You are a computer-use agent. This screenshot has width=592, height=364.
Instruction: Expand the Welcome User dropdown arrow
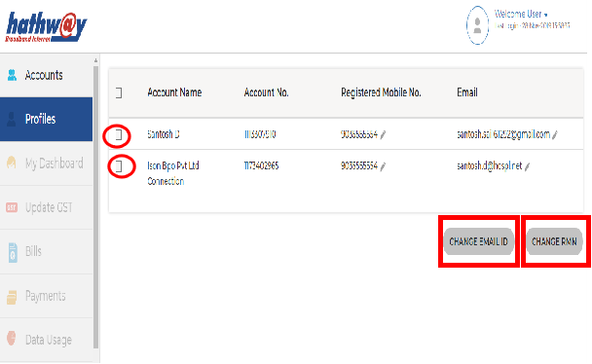(545, 16)
